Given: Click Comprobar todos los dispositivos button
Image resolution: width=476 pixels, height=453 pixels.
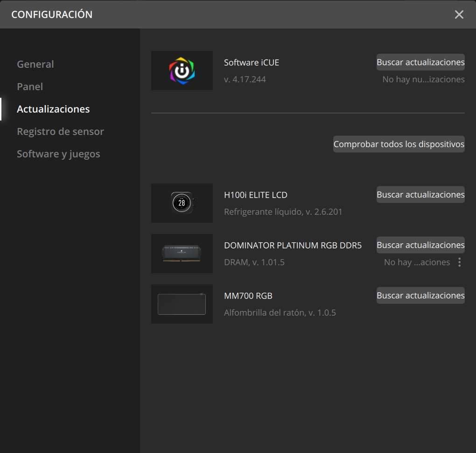Looking at the screenshot, I should [x=399, y=144].
